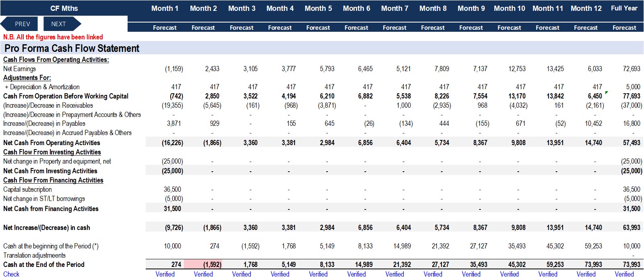Click Full Year operating cash value 57,493

pyautogui.click(x=632, y=143)
